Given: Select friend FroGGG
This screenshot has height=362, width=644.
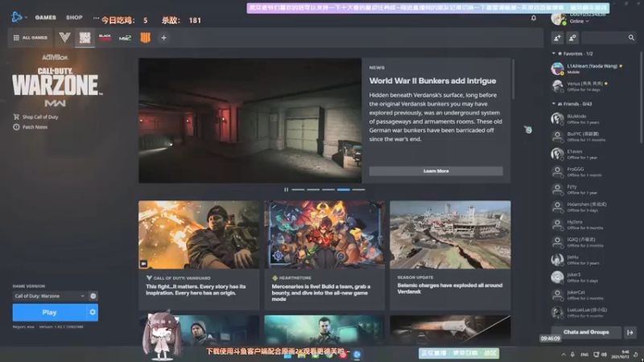Looking at the screenshot, I should (x=592, y=172).
